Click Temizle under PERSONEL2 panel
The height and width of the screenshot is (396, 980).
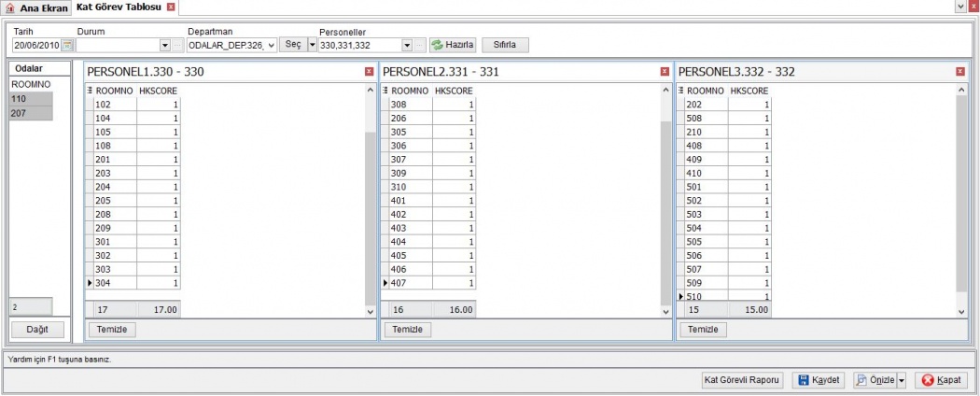pyautogui.click(x=408, y=330)
